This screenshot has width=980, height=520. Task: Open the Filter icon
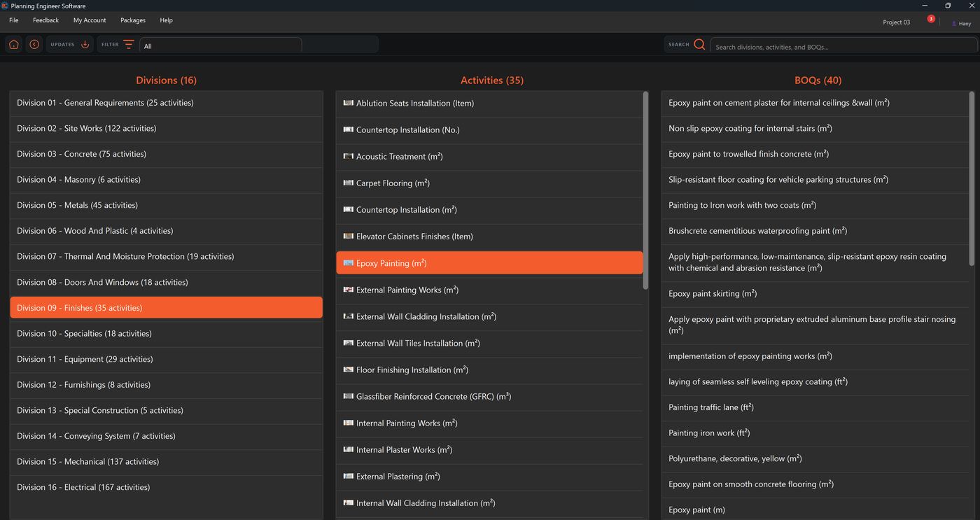coord(129,44)
